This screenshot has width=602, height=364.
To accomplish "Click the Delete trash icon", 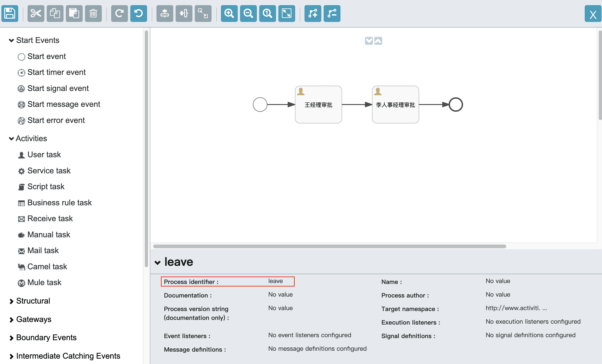I will click(93, 14).
